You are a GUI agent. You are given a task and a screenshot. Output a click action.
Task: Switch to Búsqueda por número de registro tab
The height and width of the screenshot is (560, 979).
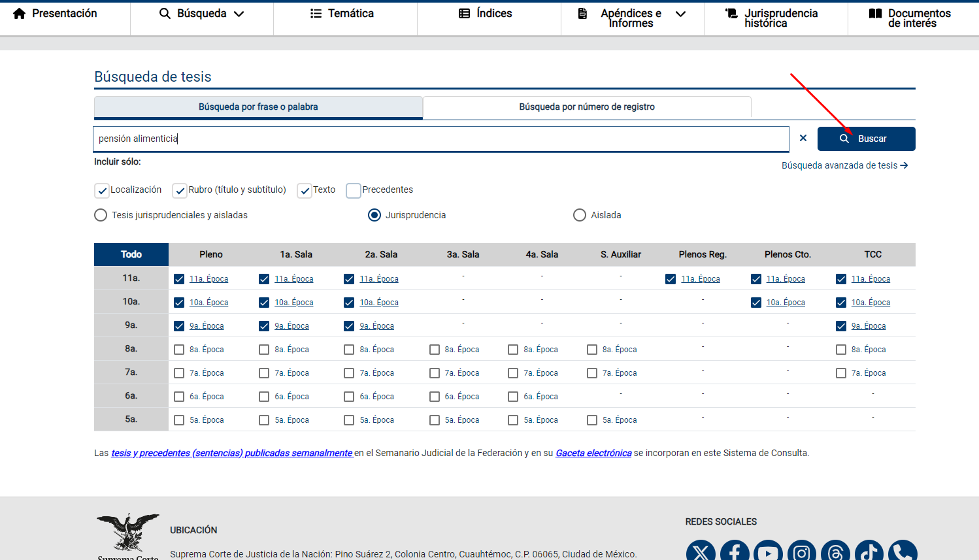click(586, 107)
